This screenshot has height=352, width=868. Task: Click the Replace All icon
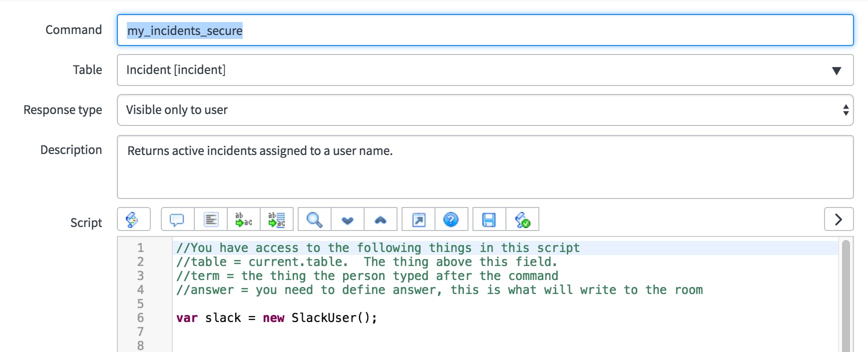point(277,219)
